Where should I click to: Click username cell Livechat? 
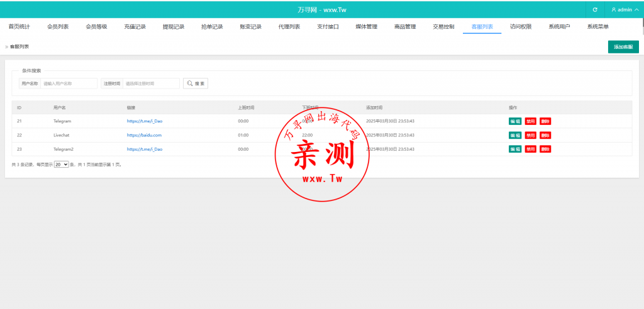coord(62,135)
